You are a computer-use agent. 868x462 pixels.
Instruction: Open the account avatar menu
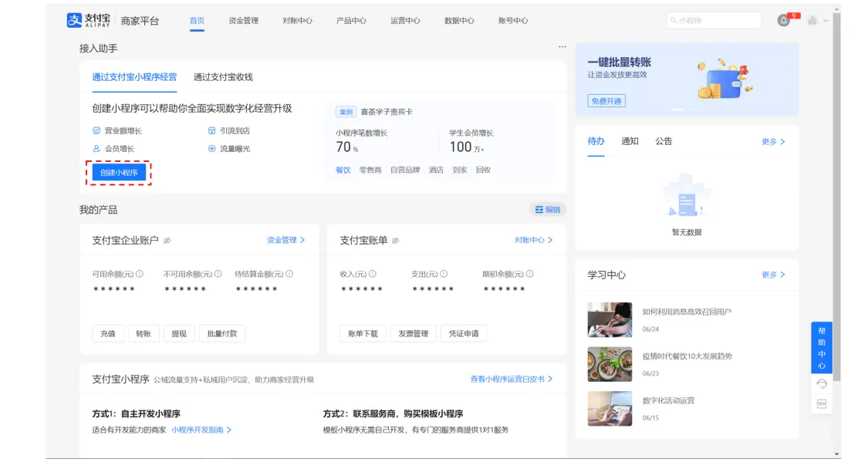click(812, 21)
